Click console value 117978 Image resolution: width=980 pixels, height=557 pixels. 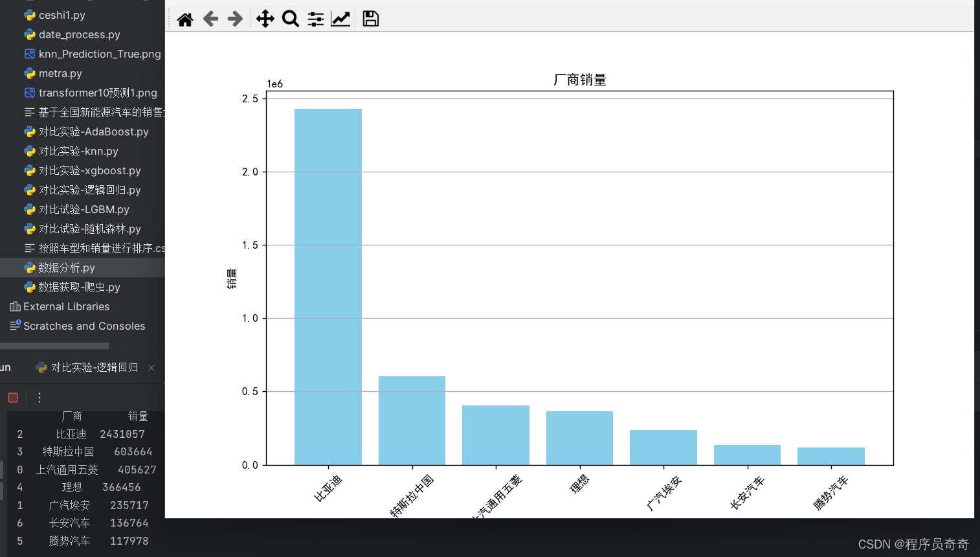pos(129,541)
